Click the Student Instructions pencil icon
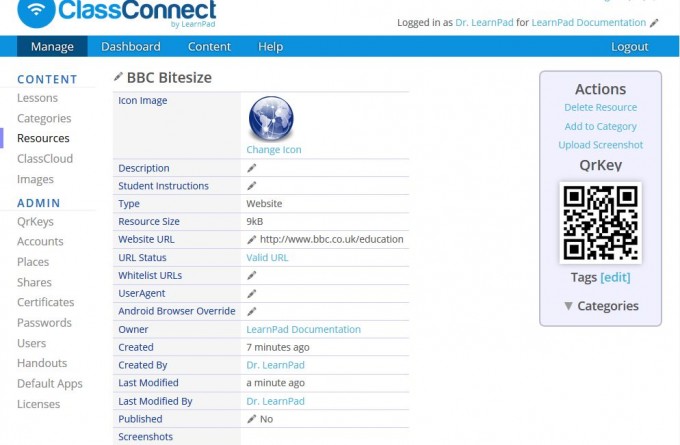Viewport: 680px width, 445px height. point(252,186)
